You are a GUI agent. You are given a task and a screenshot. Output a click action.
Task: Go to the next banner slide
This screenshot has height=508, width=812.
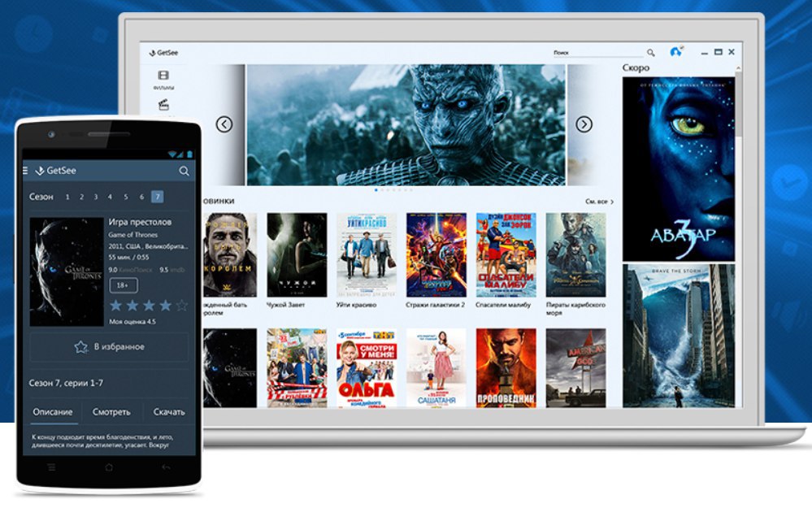click(x=584, y=124)
